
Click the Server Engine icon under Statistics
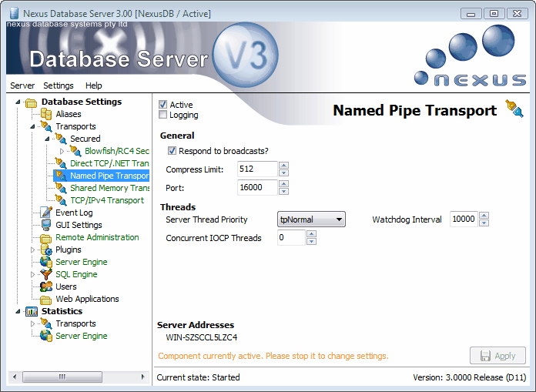pyautogui.click(x=45, y=336)
